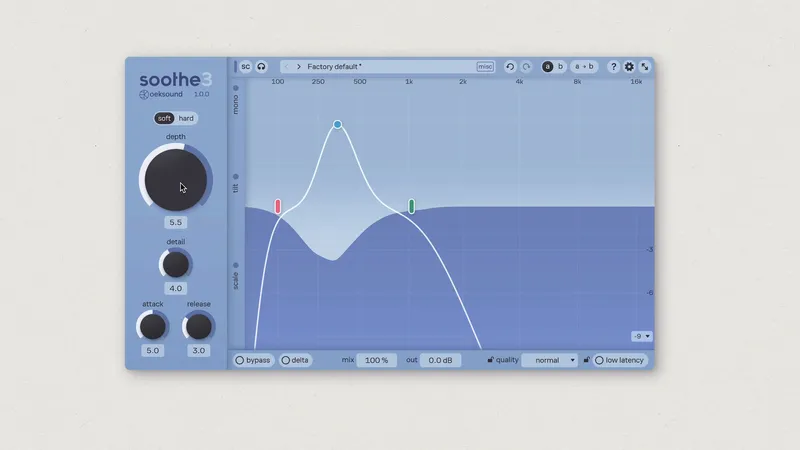Click the 500 frequency label
This screenshot has height=450, width=800.
pyautogui.click(x=360, y=82)
